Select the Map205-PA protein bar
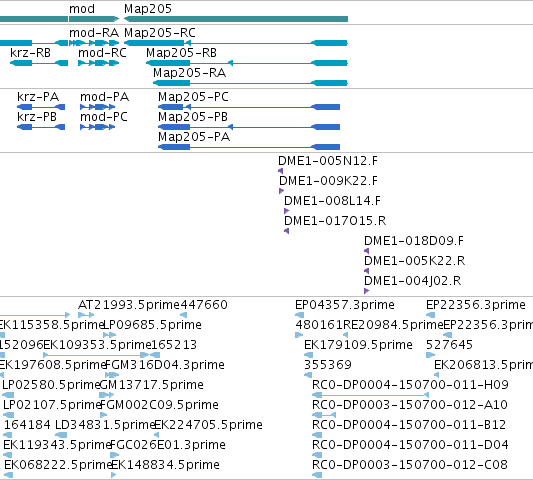This screenshot has width=533, height=480. (249, 147)
